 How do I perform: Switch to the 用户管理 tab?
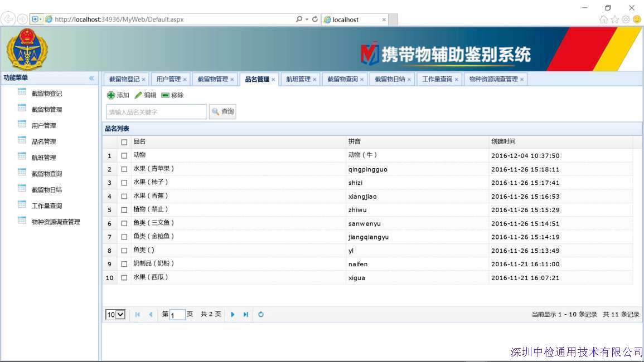(x=168, y=79)
